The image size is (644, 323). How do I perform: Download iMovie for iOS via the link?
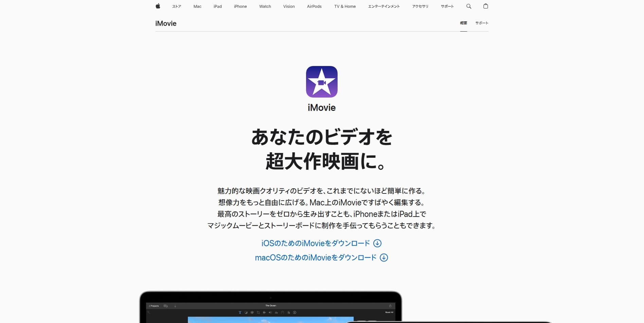(x=321, y=243)
